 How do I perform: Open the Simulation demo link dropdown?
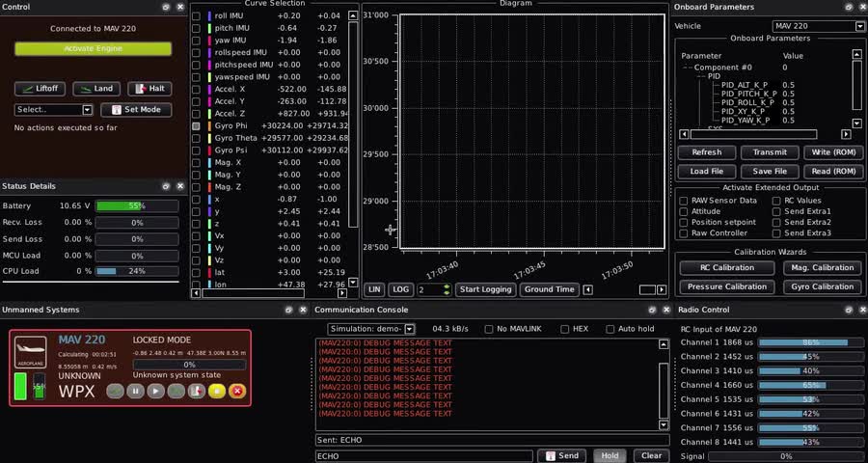coord(371,329)
